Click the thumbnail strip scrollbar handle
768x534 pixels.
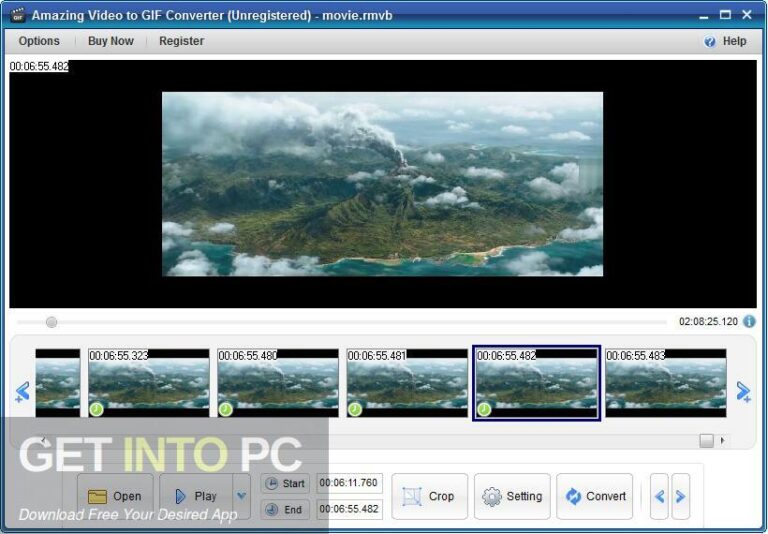point(706,440)
